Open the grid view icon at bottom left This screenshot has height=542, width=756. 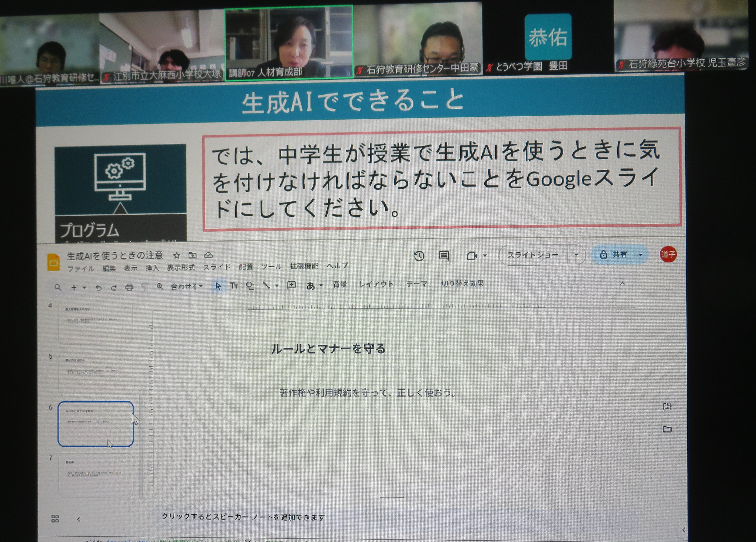55,519
